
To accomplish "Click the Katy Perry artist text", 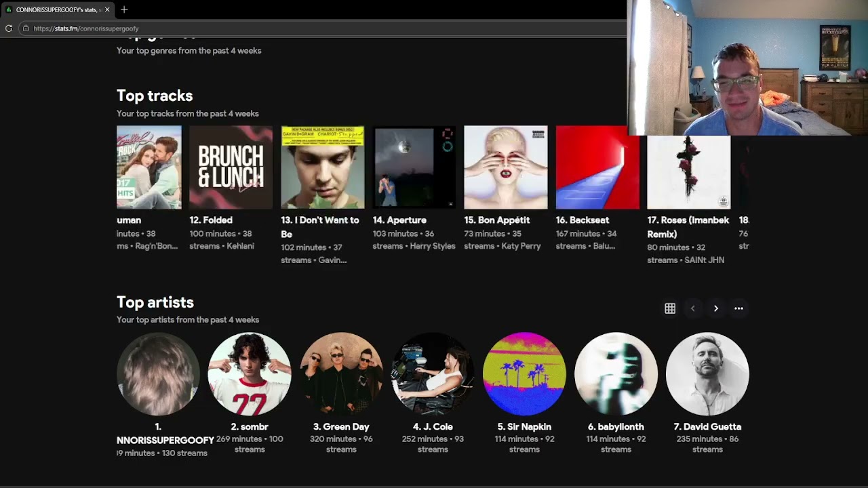I will coord(521,246).
